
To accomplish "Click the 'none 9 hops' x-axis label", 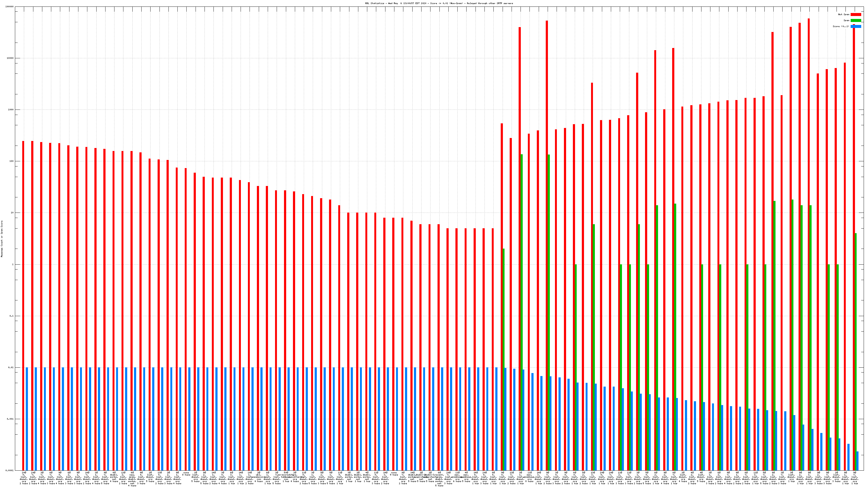I will tap(394, 474).
